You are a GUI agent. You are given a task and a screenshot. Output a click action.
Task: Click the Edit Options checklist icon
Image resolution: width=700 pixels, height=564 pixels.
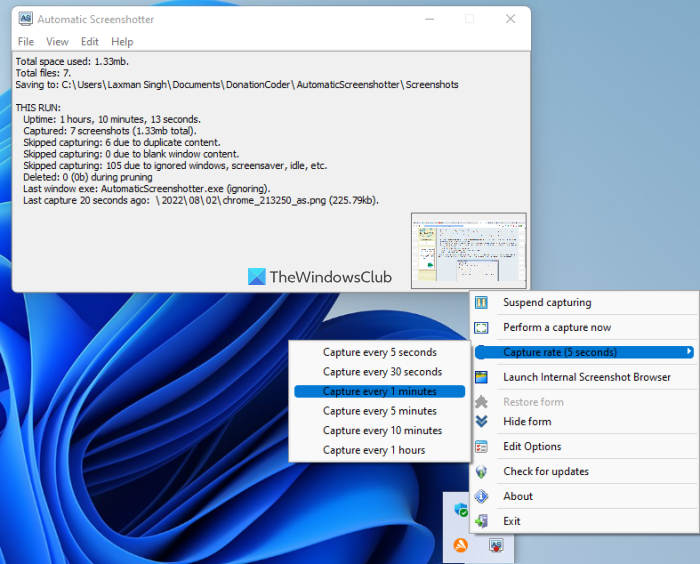[481, 447]
